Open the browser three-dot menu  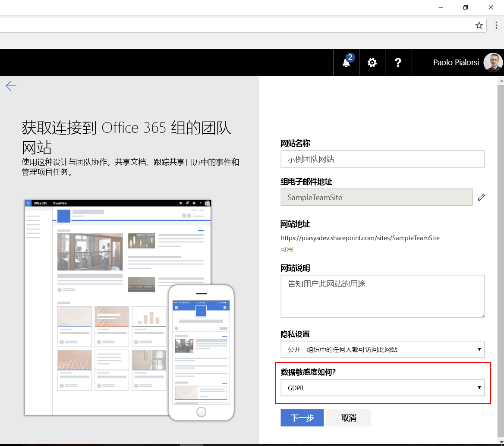pos(496,25)
